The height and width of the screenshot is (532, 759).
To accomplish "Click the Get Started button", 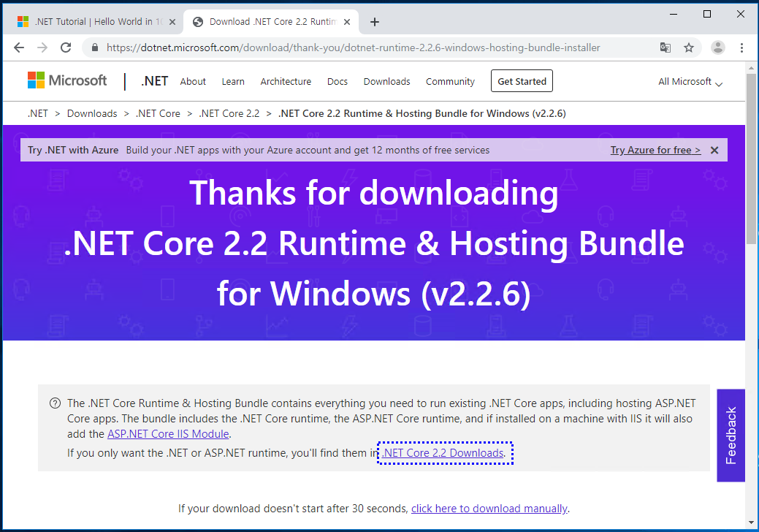I will point(522,81).
